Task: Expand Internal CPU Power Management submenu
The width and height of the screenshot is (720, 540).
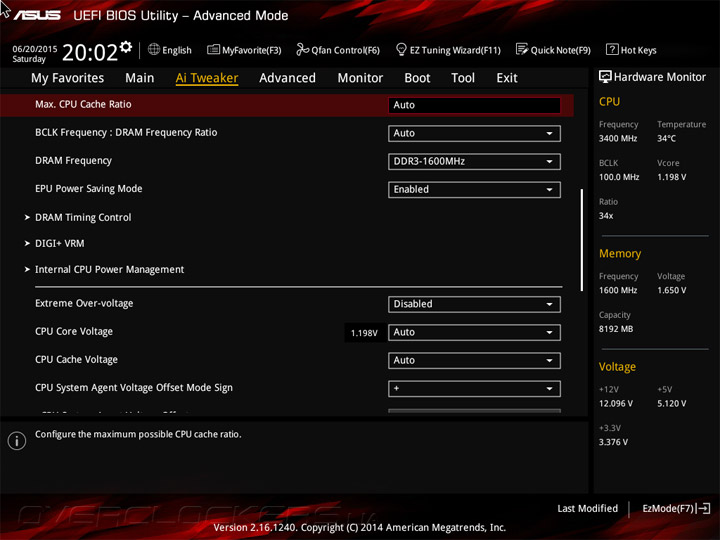Action: (110, 270)
